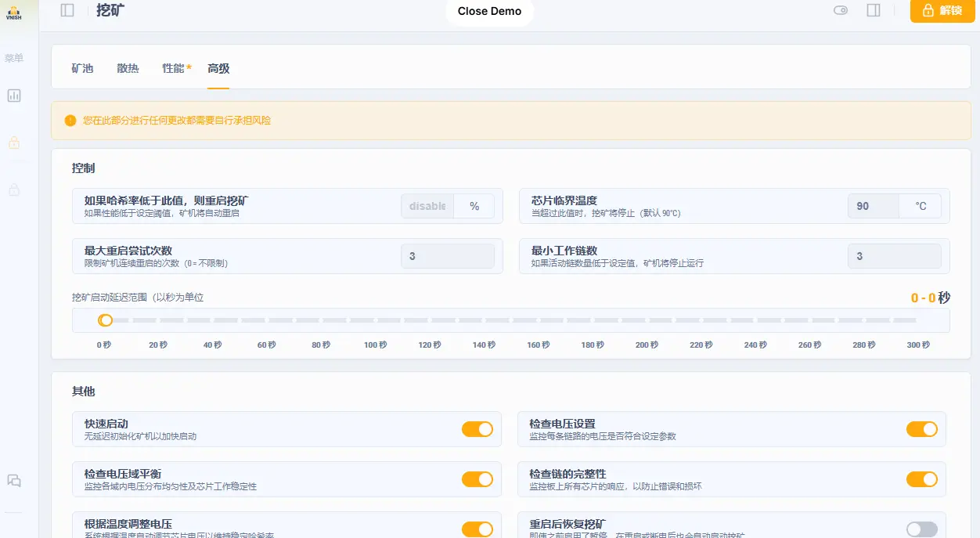Open the chat support icon in the sidebar

[x=14, y=481]
